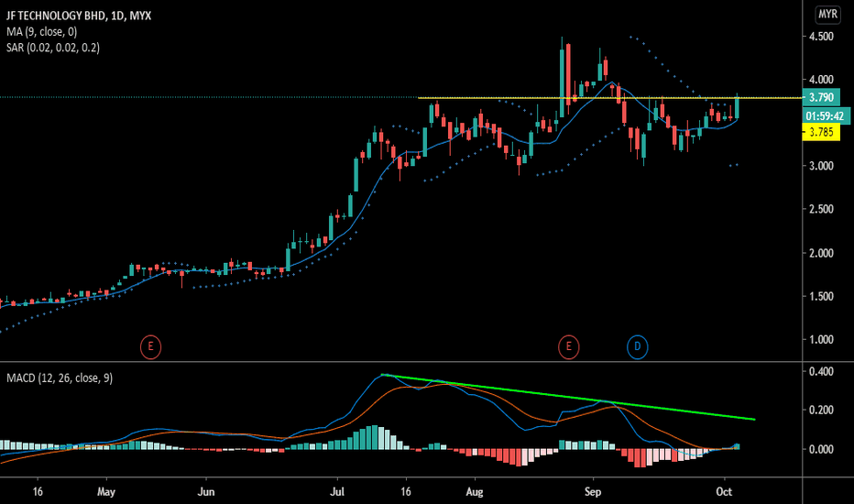
Task: Click the red E earnings marker near late August
Action: [x=569, y=346]
